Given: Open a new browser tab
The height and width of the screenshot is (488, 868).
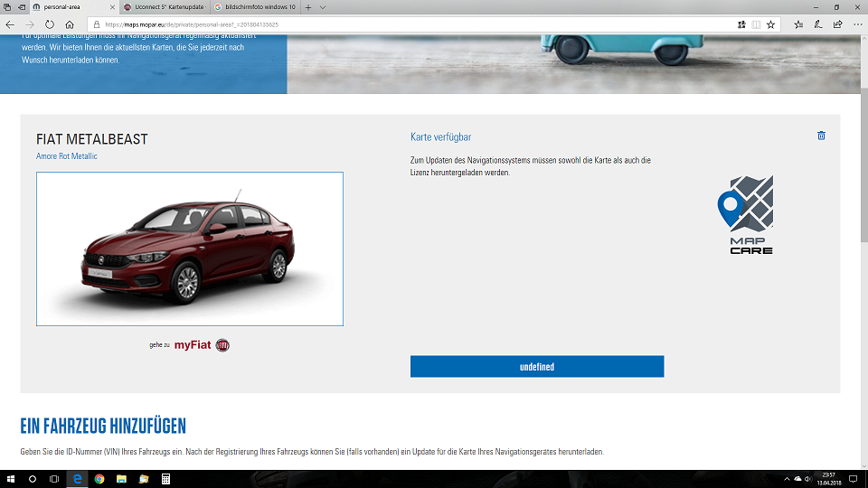Looking at the screenshot, I should pos(308,7).
